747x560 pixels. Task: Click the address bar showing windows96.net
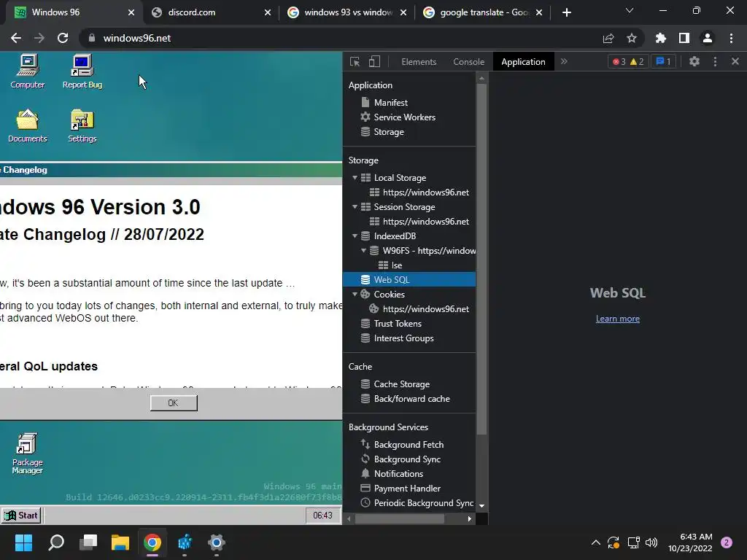click(x=136, y=38)
